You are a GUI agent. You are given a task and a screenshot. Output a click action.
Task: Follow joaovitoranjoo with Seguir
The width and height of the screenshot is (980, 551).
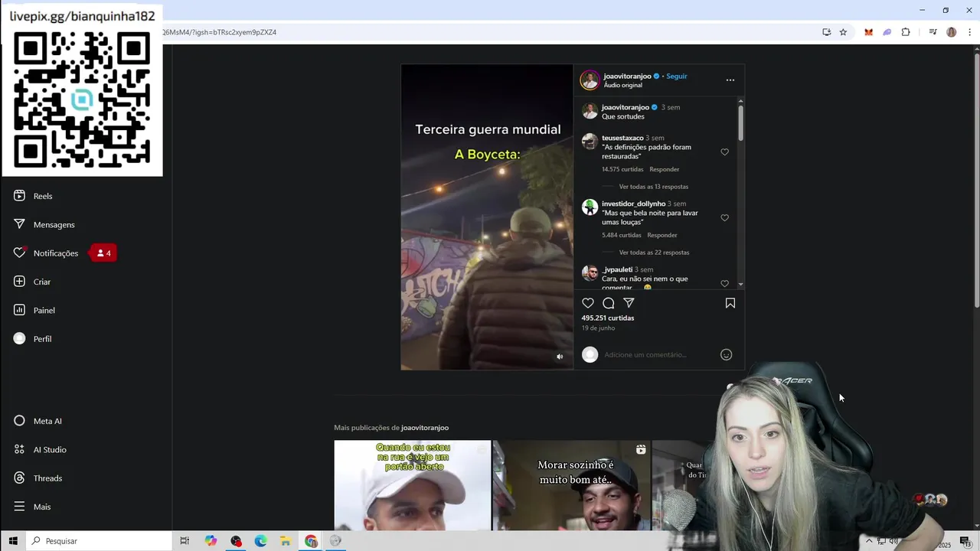(x=677, y=76)
